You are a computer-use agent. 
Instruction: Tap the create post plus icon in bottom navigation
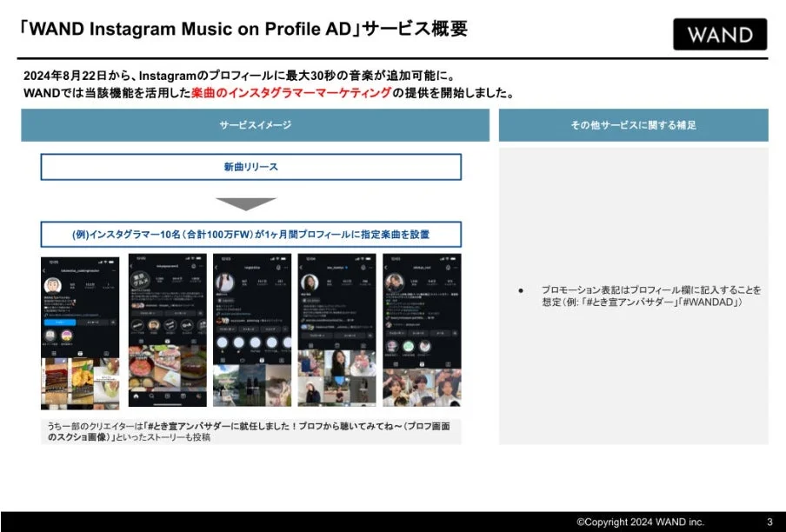(167, 396)
